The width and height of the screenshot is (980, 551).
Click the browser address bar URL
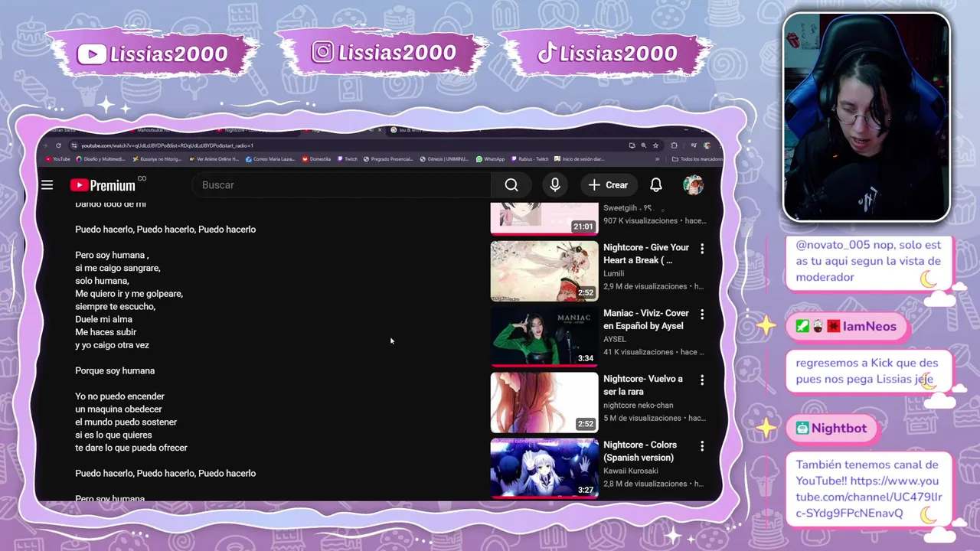[x=167, y=145]
